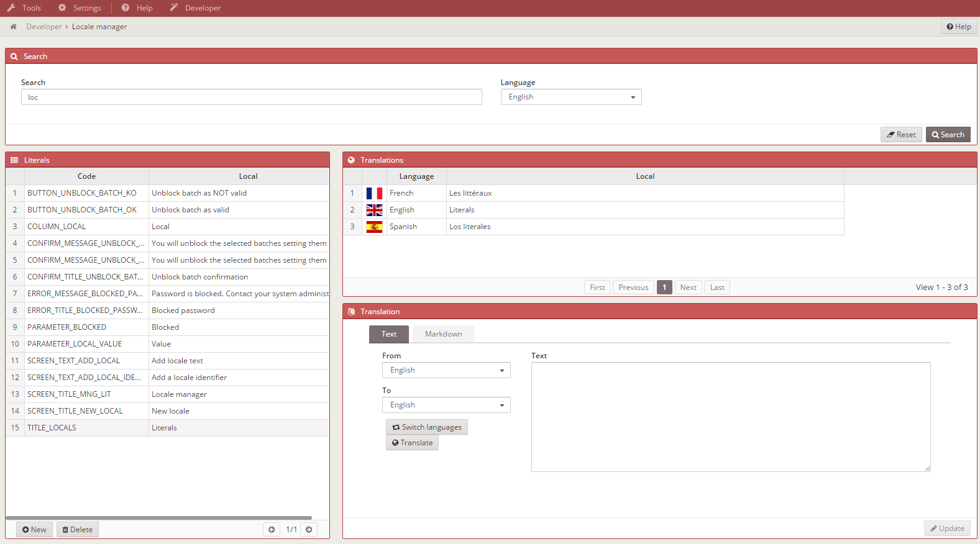The width and height of the screenshot is (980, 544).
Task: Click the horizontal scrollbar under literals
Action: (158, 518)
